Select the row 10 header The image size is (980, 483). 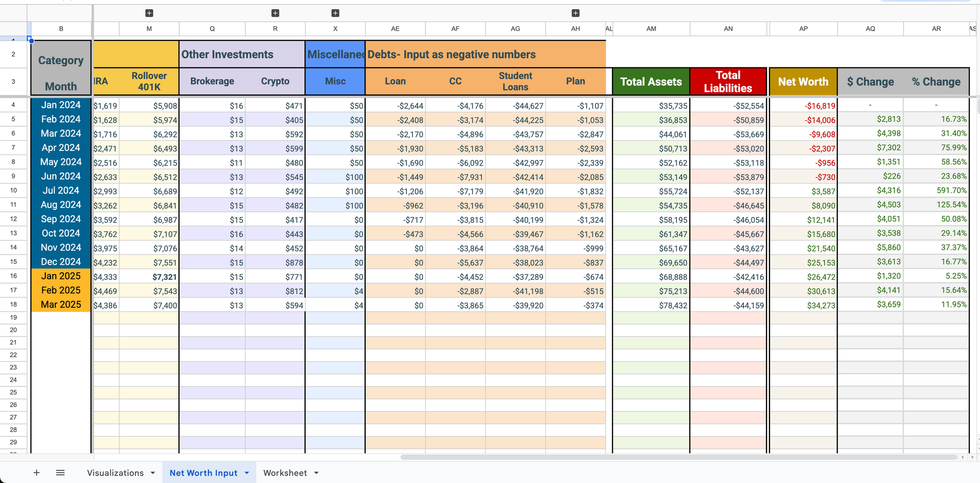click(x=14, y=191)
